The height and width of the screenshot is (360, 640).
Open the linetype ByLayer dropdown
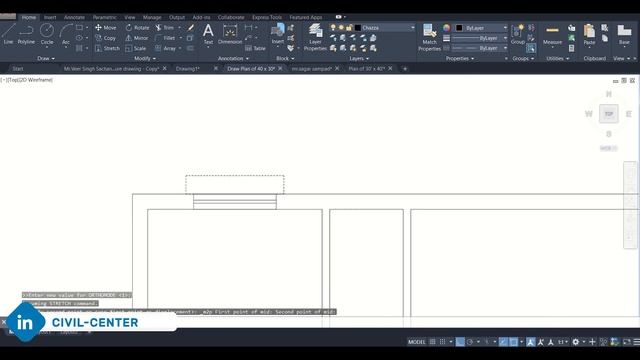pyautogui.click(x=505, y=48)
